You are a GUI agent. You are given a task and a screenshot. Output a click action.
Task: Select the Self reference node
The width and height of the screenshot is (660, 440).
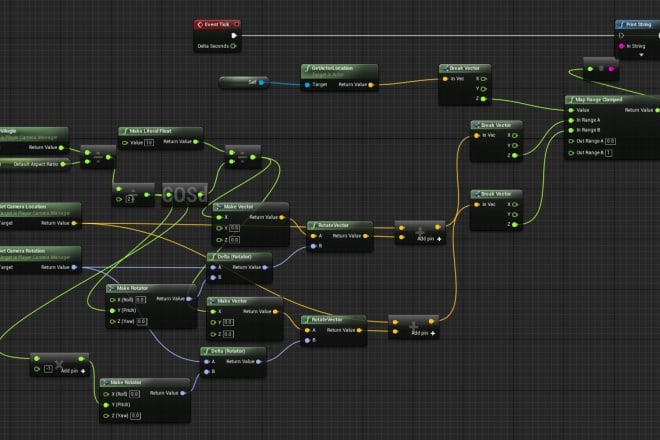tap(244, 82)
